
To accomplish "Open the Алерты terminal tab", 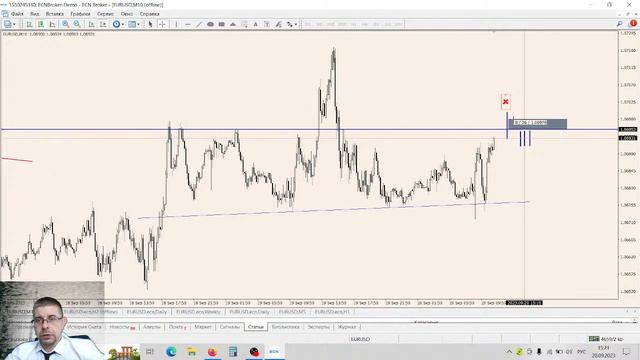I will click(x=152, y=327).
